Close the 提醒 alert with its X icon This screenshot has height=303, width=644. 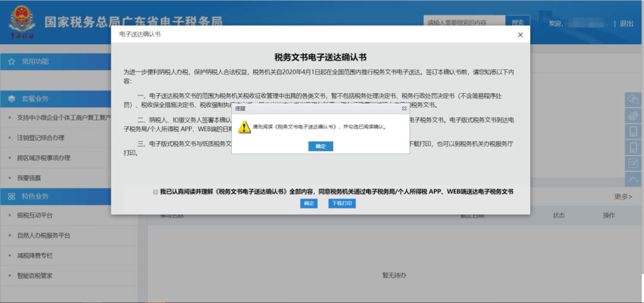[x=404, y=109]
